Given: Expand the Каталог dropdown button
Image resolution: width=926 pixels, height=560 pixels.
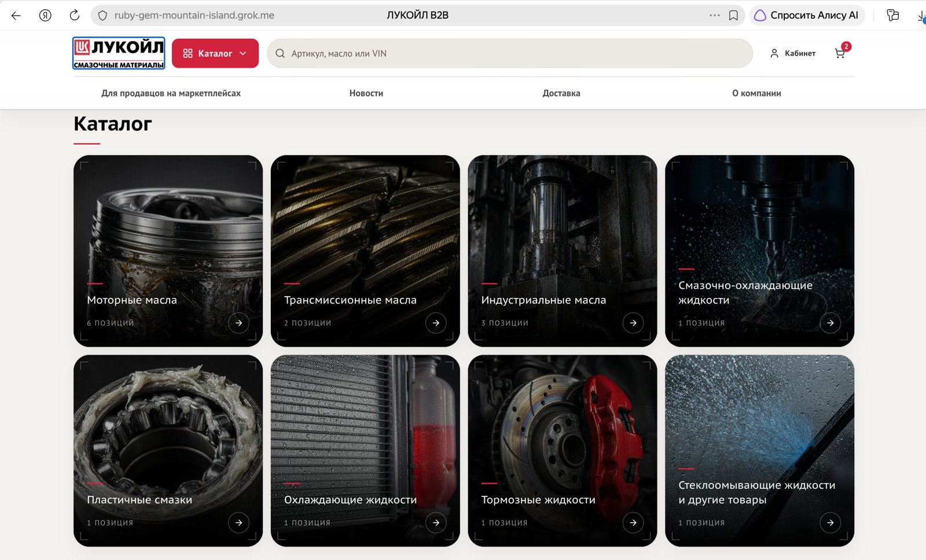Looking at the screenshot, I should coord(215,53).
